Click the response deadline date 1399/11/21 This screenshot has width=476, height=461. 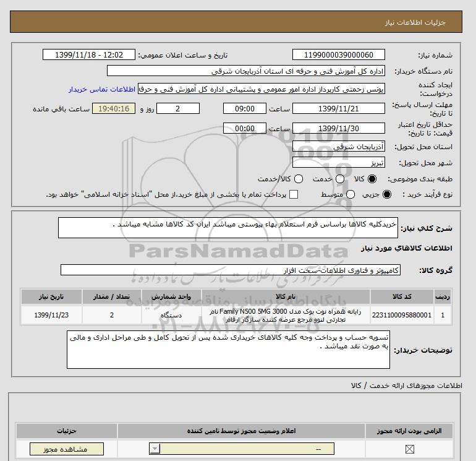(x=339, y=108)
